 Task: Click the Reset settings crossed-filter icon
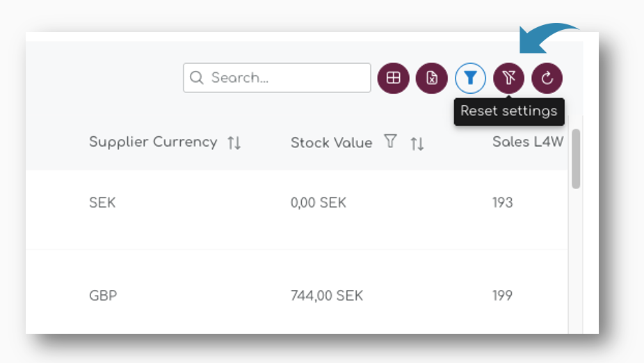pos(508,78)
